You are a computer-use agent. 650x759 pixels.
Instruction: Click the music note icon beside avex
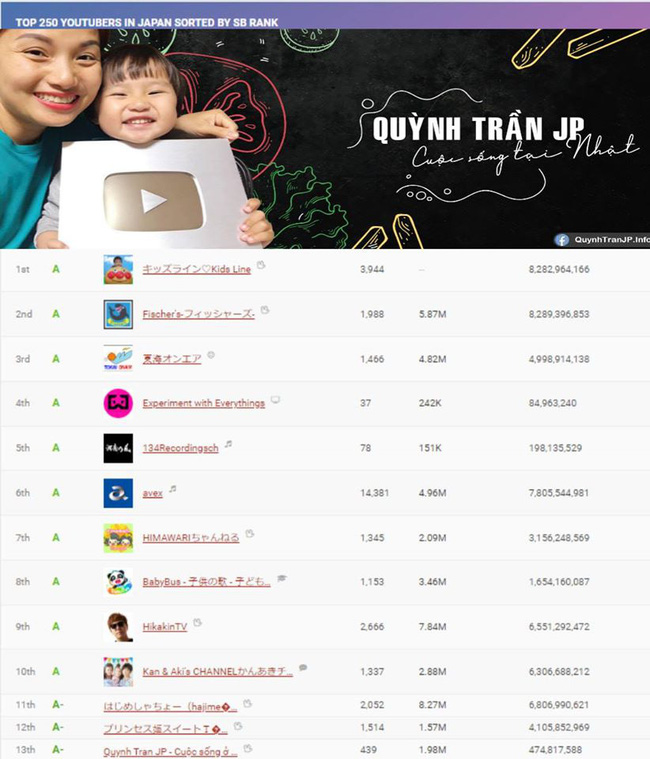tap(172, 490)
